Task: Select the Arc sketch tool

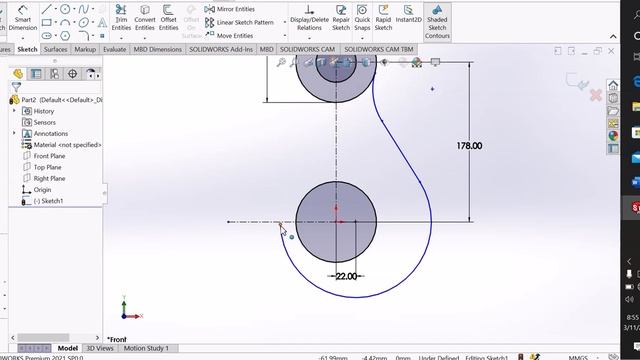Action: (65, 22)
